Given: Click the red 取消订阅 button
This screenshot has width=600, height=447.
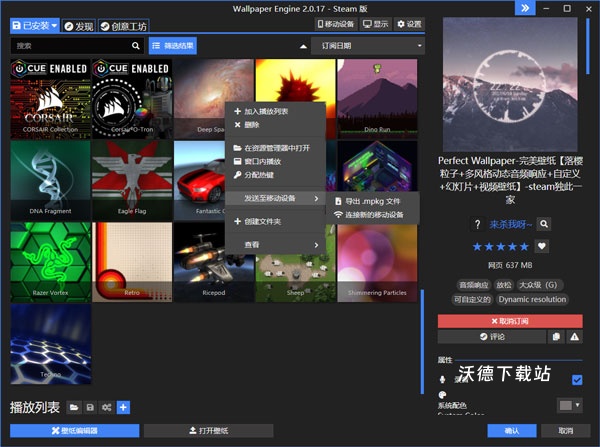Looking at the screenshot, I should coord(509,321).
